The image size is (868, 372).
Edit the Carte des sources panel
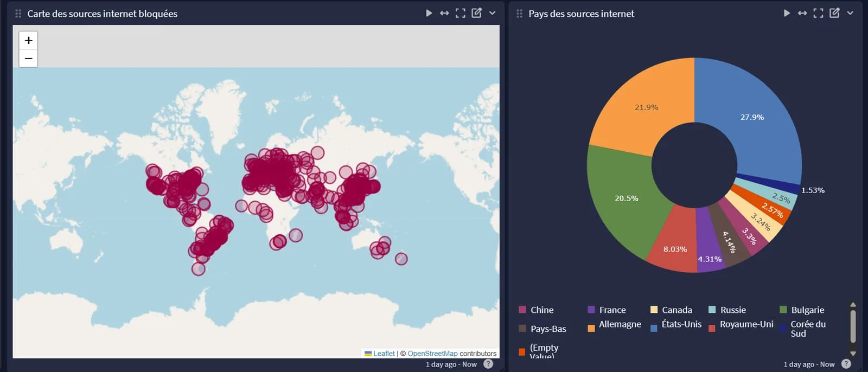point(476,13)
